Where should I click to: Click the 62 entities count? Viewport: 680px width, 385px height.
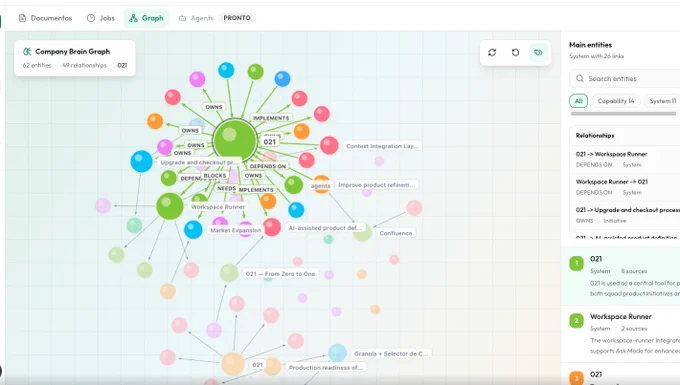point(37,65)
